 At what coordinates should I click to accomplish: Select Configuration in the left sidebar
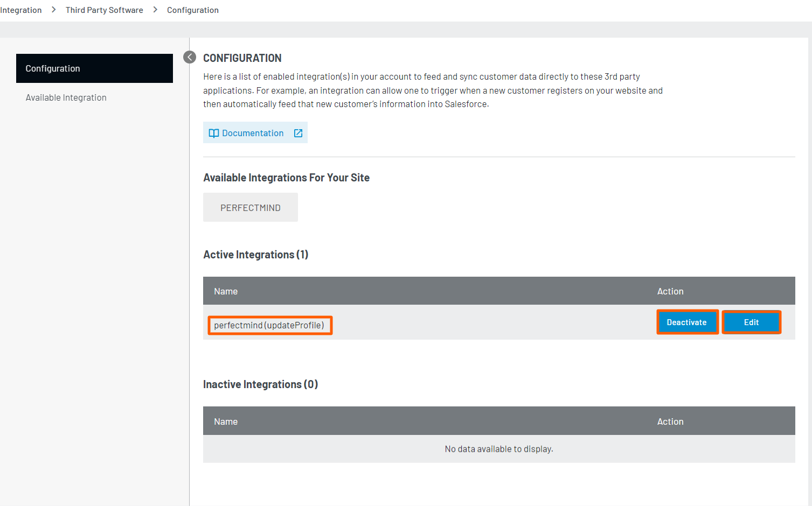tap(94, 68)
